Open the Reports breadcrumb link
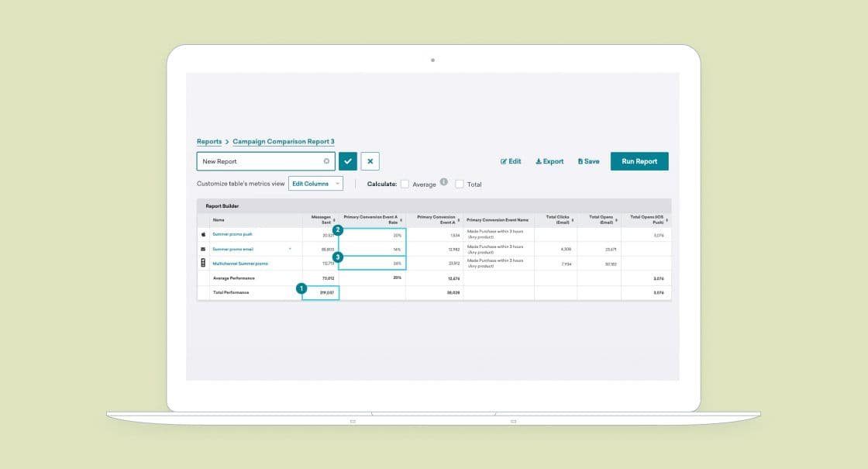This screenshot has height=469, width=868. pyautogui.click(x=209, y=141)
